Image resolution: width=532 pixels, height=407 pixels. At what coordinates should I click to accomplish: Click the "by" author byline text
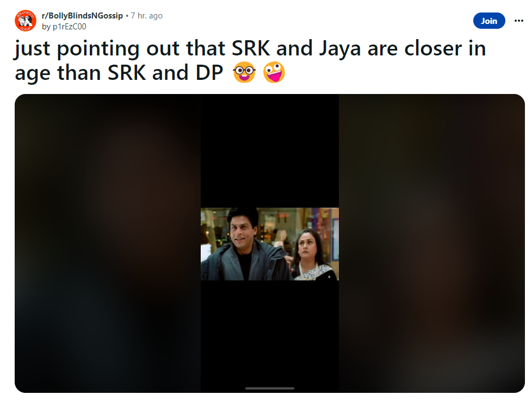(x=46, y=27)
